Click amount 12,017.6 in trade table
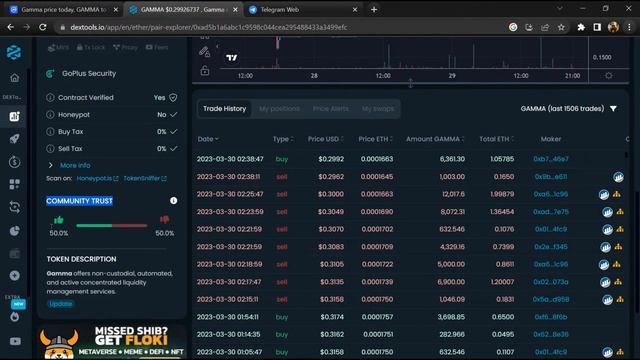The height and width of the screenshot is (360, 640). click(452, 194)
